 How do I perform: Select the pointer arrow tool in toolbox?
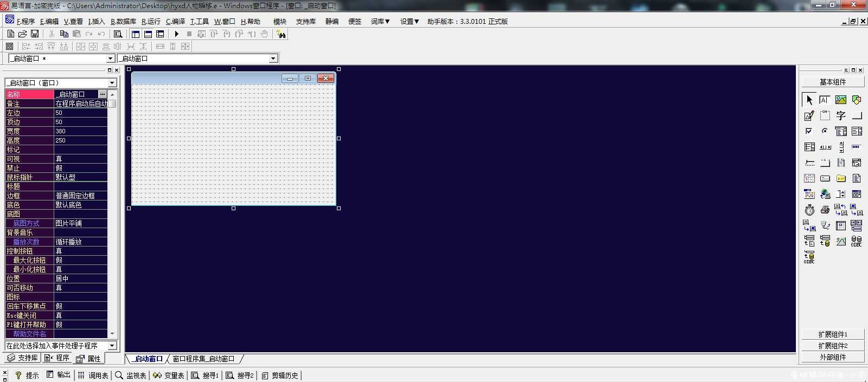pos(809,100)
